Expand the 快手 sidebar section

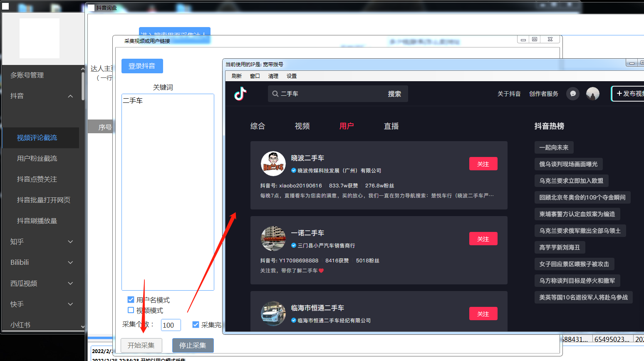70,304
